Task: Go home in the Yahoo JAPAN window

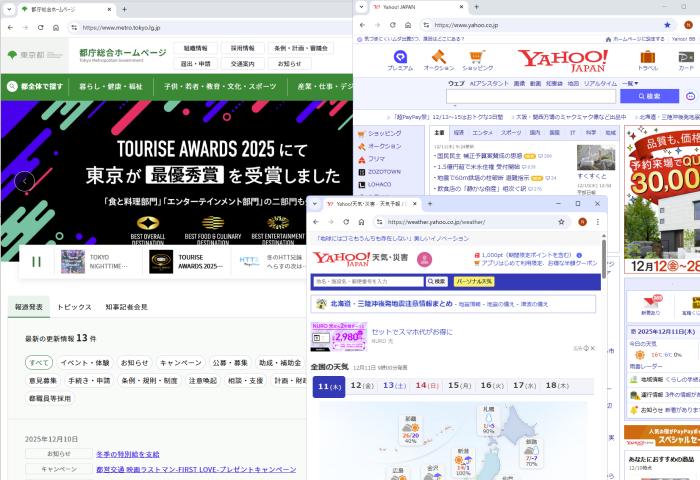Action: [408, 25]
